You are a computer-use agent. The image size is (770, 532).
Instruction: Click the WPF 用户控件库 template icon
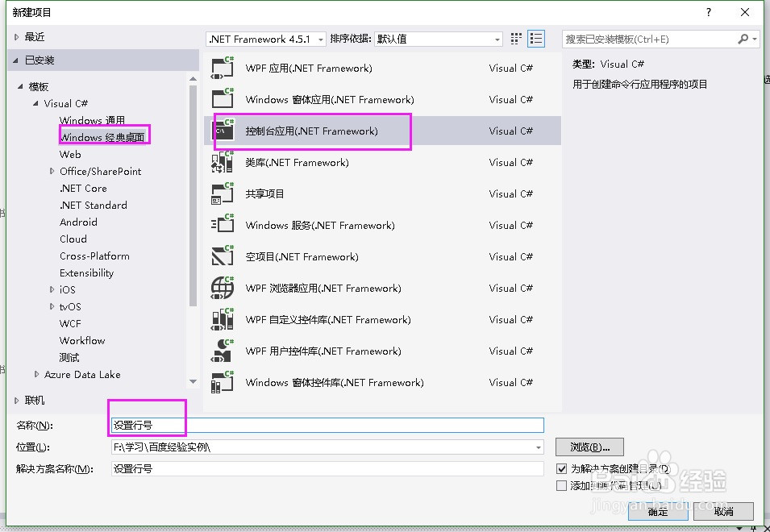click(x=223, y=351)
